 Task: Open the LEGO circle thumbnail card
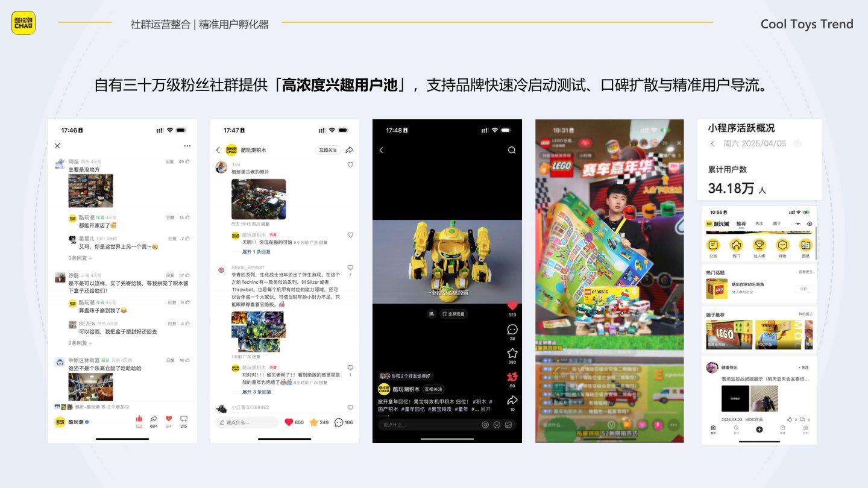point(729,335)
